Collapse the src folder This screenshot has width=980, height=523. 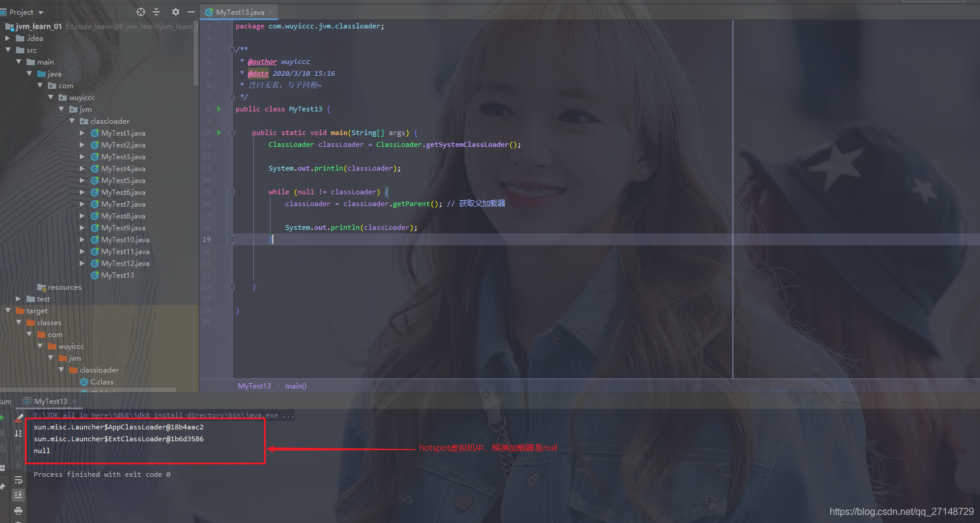[8, 50]
